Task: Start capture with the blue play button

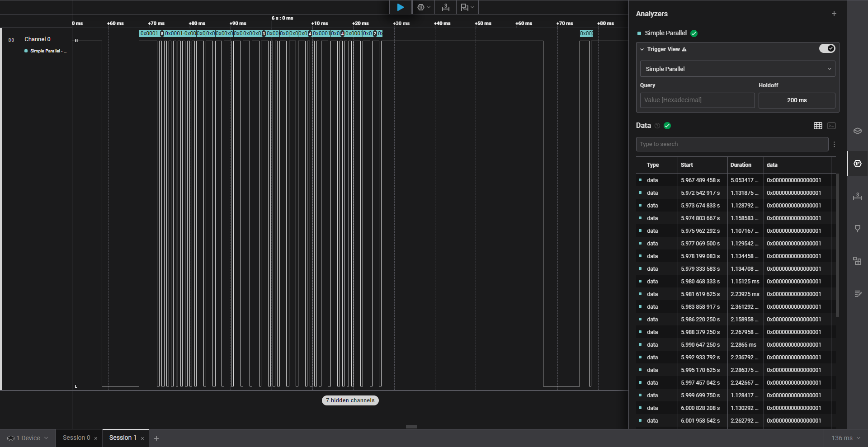Action: tap(400, 7)
